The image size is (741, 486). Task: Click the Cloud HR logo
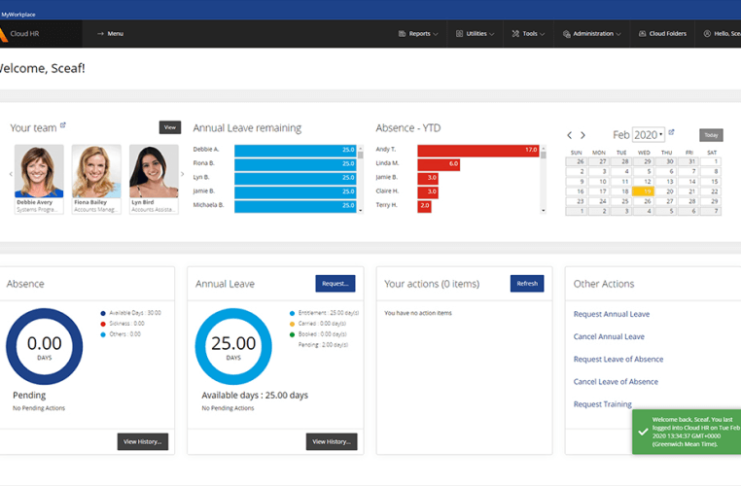pyautogui.click(x=20, y=34)
